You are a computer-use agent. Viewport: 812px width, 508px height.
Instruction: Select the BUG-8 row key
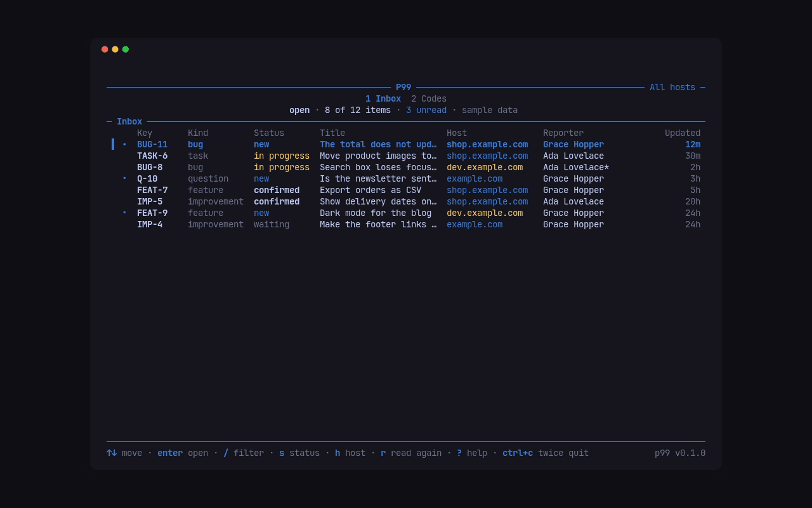pos(150,167)
